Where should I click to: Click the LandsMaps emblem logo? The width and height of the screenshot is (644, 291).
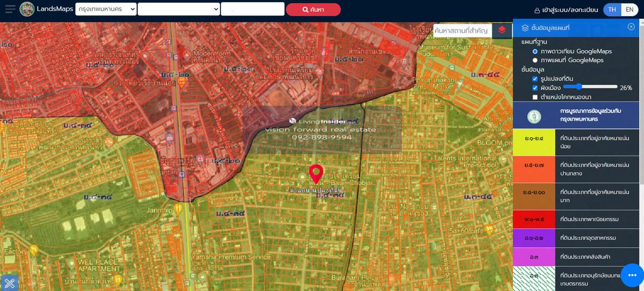[27, 9]
